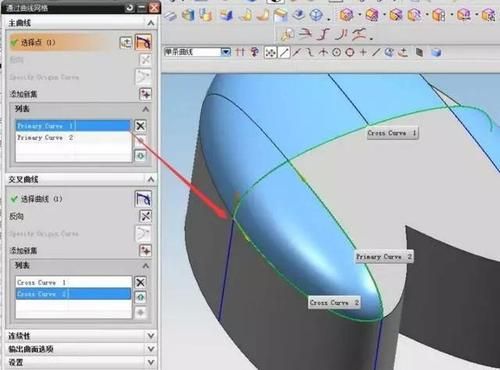
Task: Select Primary Curve 2 in the list
Action: (x=73, y=137)
